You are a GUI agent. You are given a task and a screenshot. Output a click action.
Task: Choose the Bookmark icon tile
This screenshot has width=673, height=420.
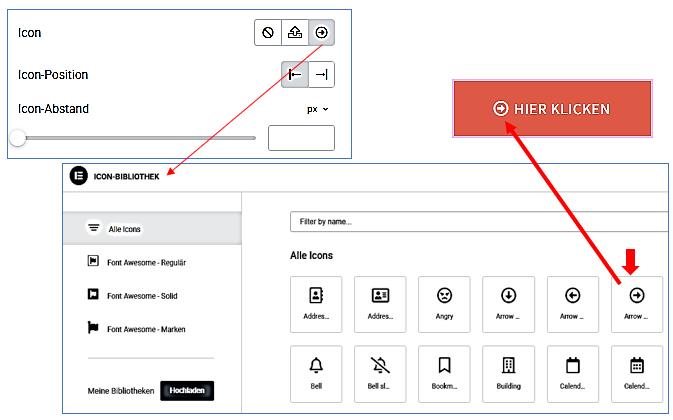point(443,372)
